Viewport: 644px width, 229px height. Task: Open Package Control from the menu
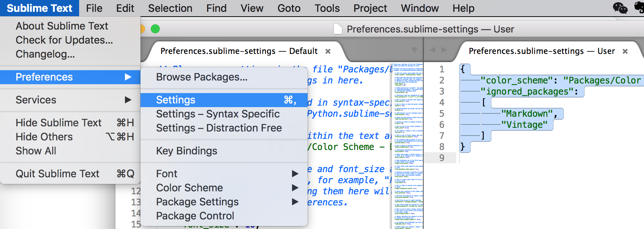195,216
